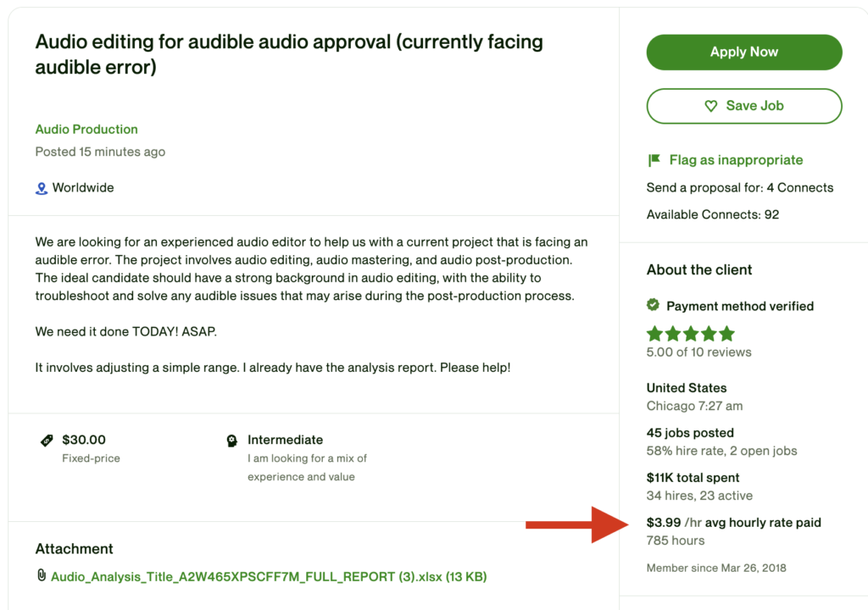The height and width of the screenshot is (610, 868).
Task: Flag this job as inappropriate
Action: pos(735,160)
